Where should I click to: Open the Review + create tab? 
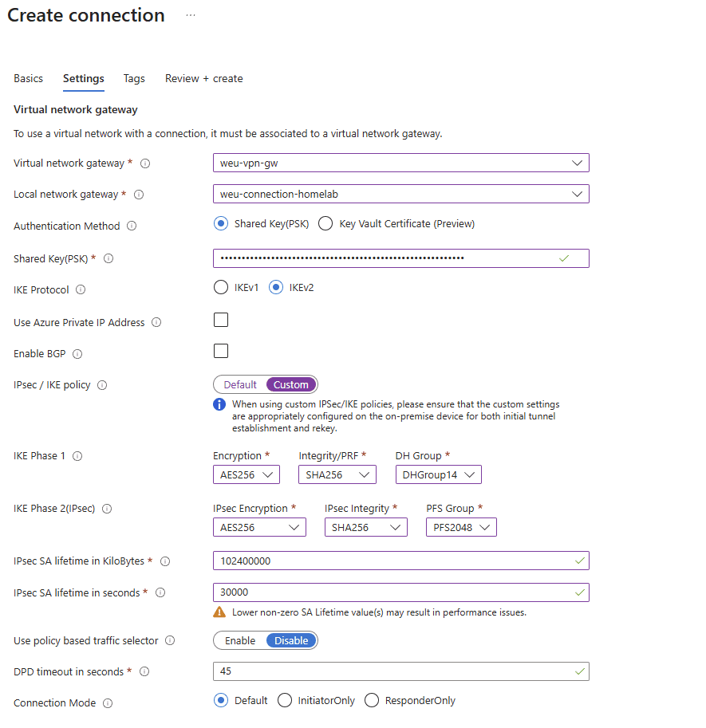point(203,78)
